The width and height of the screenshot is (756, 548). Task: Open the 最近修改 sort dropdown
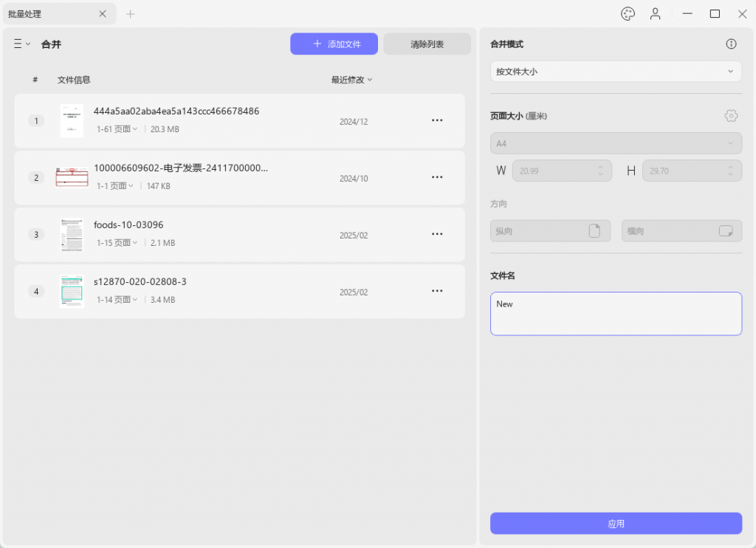(351, 80)
